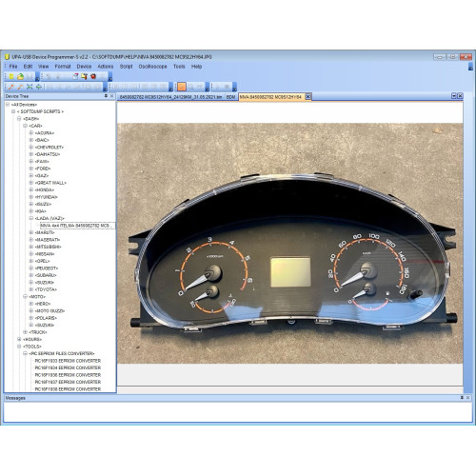The height and width of the screenshot is (476, 476).
Task: Collapse the LADA (VAZ) tree node
Action: click(31, 218)
